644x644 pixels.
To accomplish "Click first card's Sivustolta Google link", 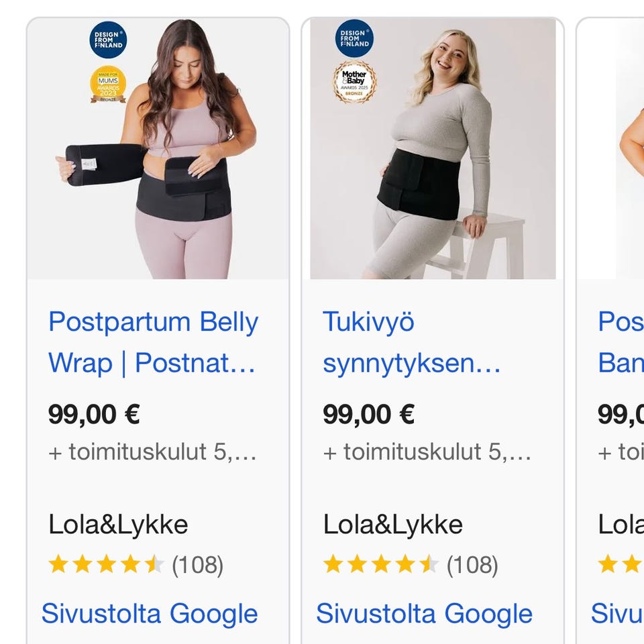I will (x=150, y=614).
